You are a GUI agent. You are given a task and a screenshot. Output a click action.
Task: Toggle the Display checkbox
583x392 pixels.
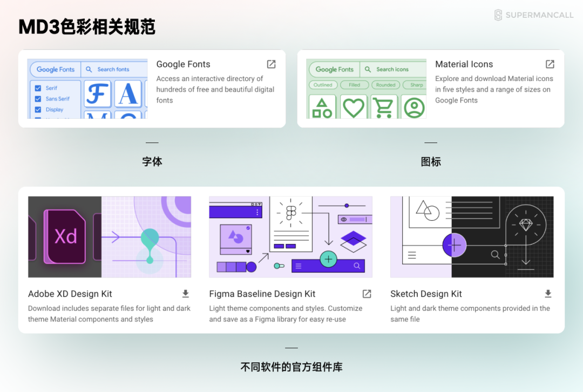[38, 110]
